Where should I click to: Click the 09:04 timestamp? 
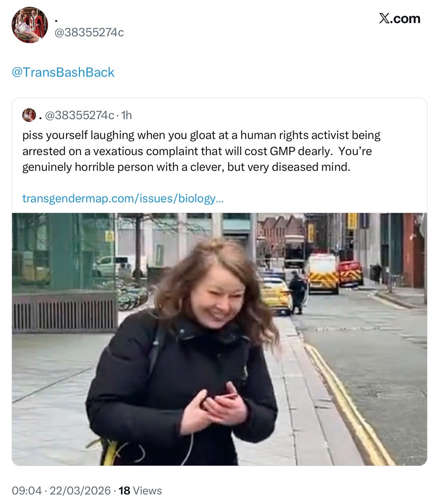pos(26,491)
